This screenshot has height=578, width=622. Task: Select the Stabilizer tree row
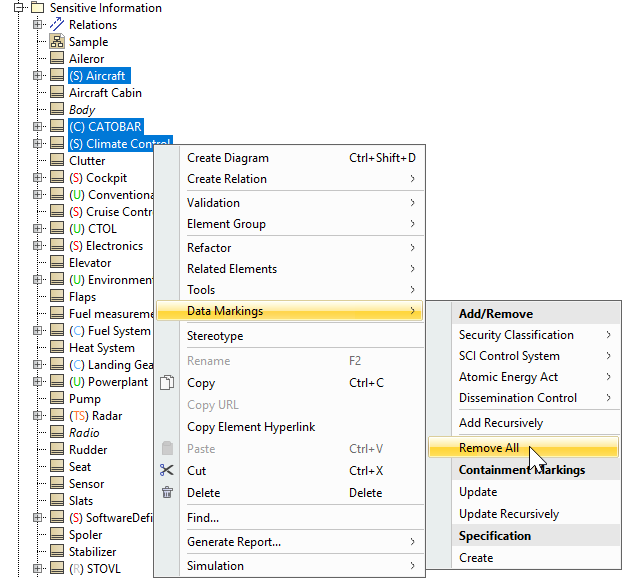coord(92,551)
